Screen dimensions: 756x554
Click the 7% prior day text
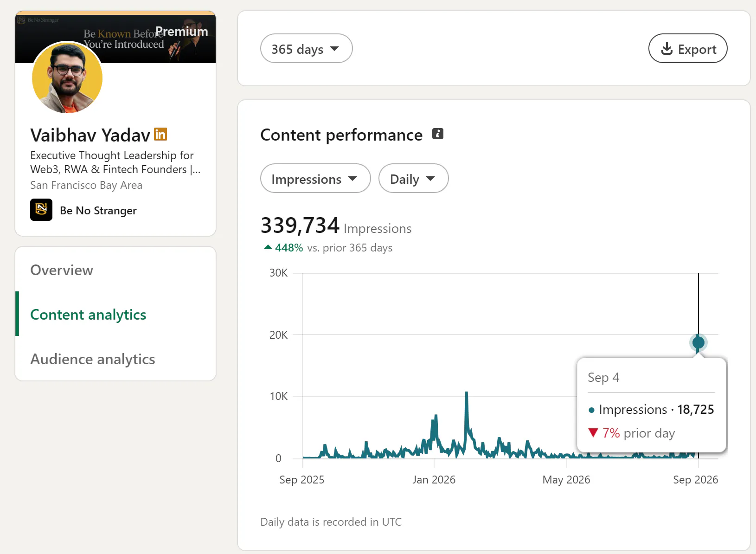point(632,433)
